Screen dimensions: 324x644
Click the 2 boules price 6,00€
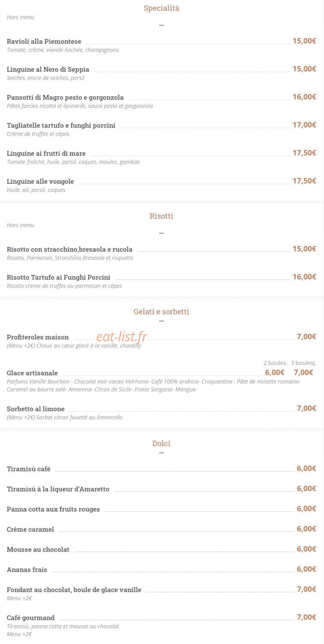(275, 373)
